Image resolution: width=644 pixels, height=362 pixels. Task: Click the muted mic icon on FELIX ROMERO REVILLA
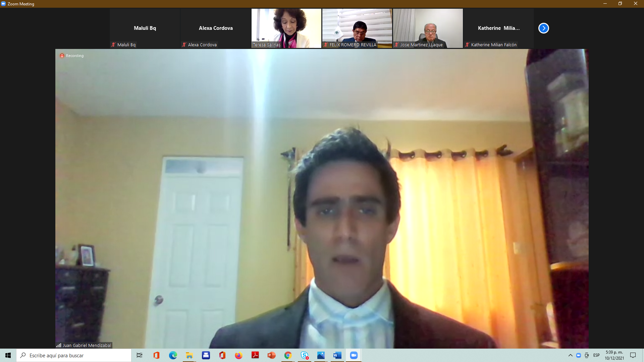pos(326,45)
